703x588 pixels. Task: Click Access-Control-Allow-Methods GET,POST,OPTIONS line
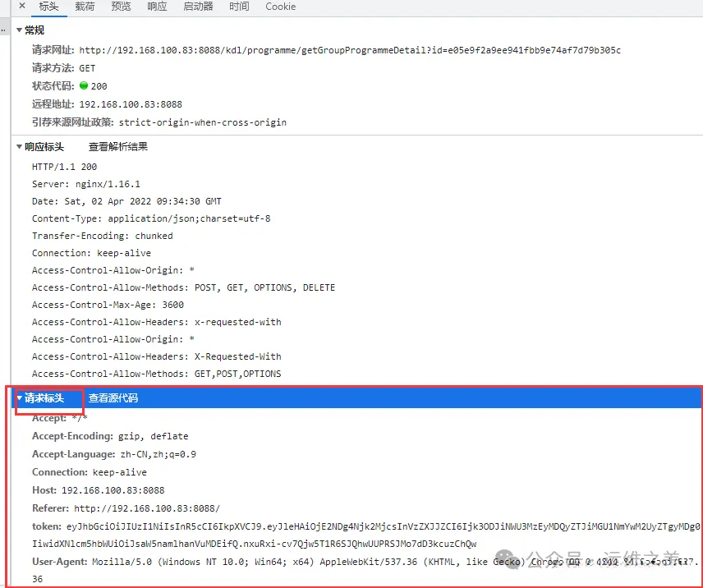click(x=157, y=374)
